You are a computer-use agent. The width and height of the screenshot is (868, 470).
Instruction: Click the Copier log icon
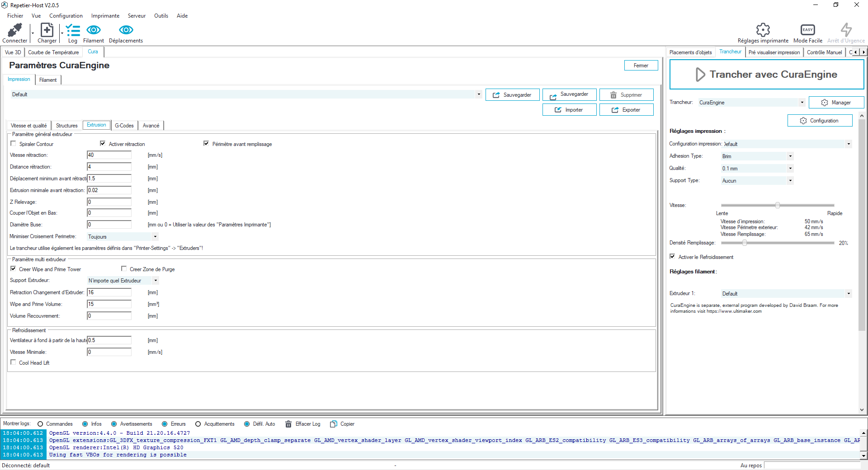(x=334, y=424)
